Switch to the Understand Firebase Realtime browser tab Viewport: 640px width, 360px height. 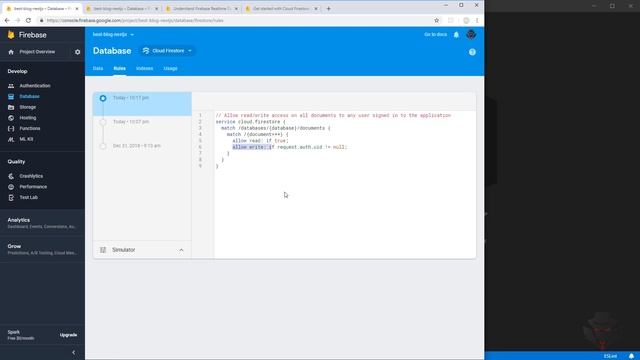point(202,9)
